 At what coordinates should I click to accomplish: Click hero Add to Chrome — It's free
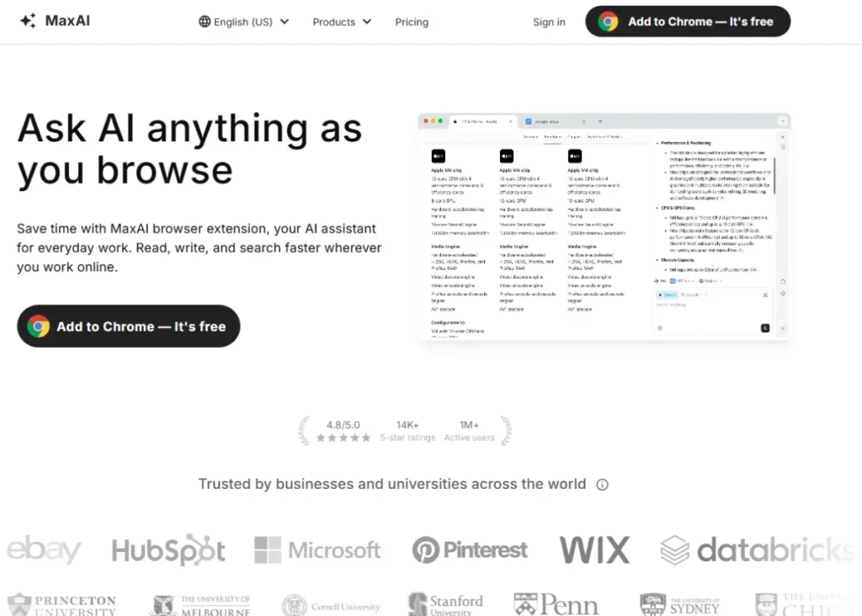[129, 326]
